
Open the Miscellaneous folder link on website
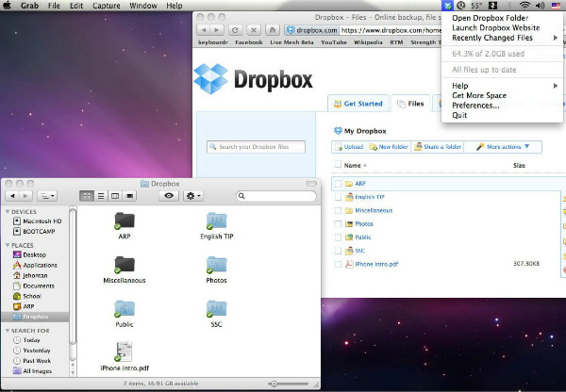(374, 210)
